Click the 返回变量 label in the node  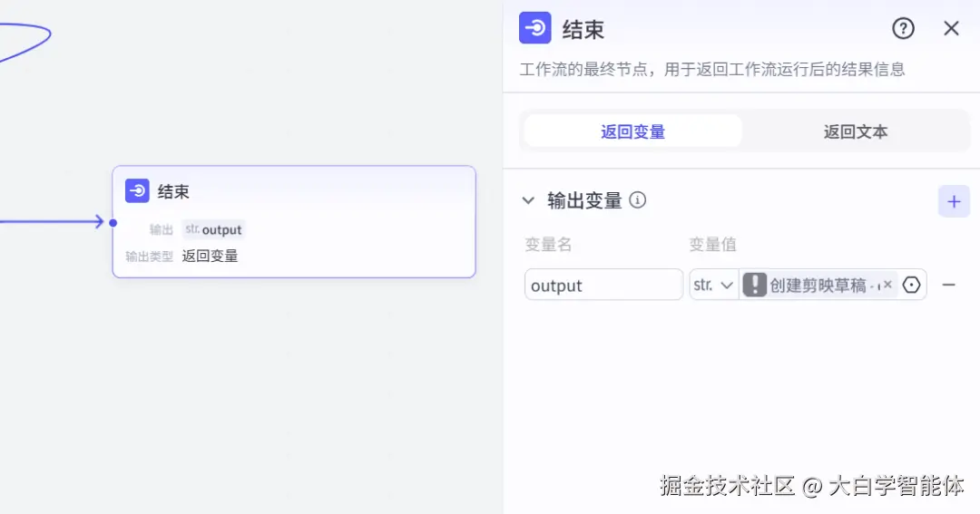point(210,256)
